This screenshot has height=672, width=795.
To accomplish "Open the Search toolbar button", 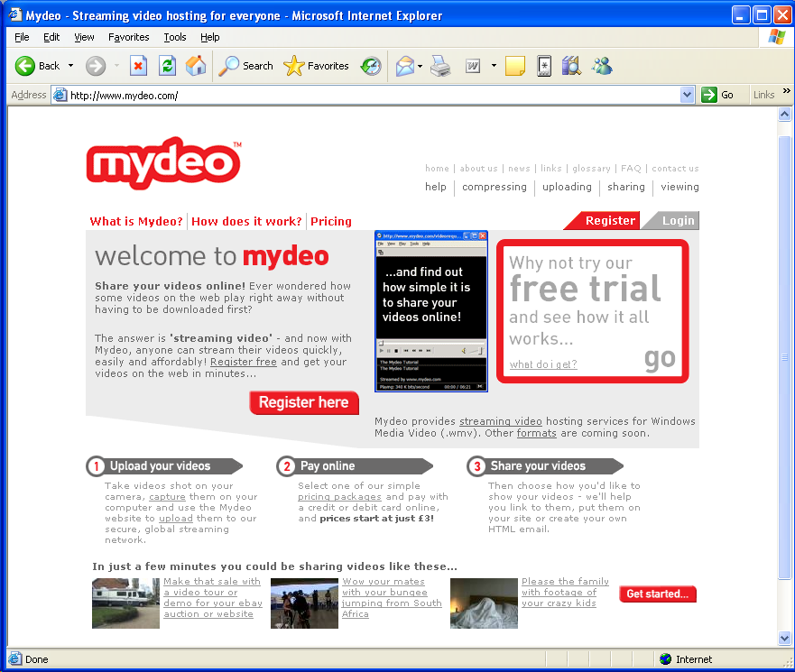I will (x=246, y=66).
